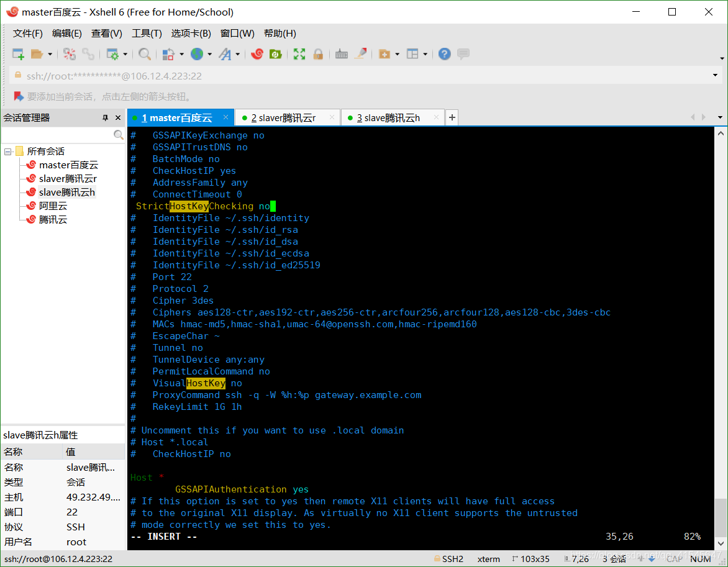Image resolution: width=728 pixels, height=567 pixels.
Task: Click the lock screen padlock icon
Action: click(x=318, y=54)
